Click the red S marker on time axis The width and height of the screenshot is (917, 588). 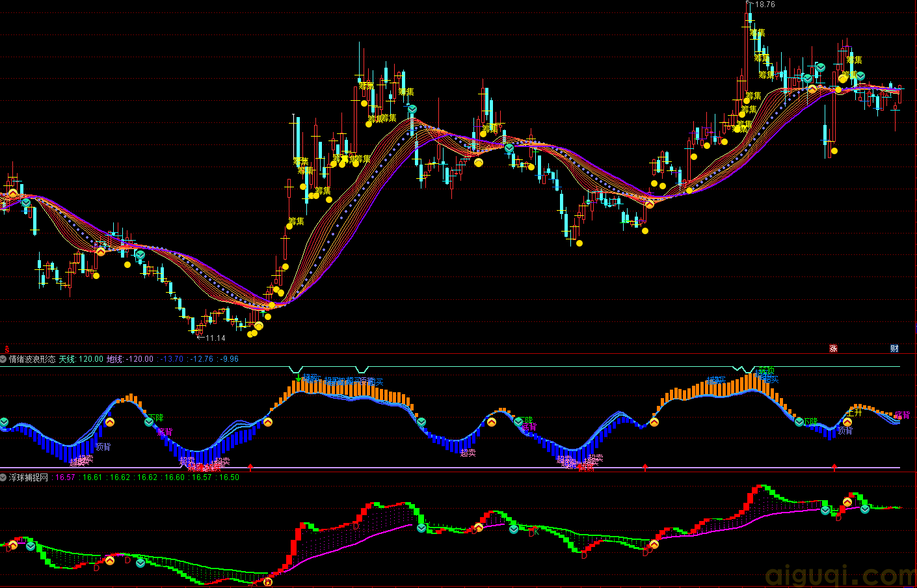[x=7, y=349]
